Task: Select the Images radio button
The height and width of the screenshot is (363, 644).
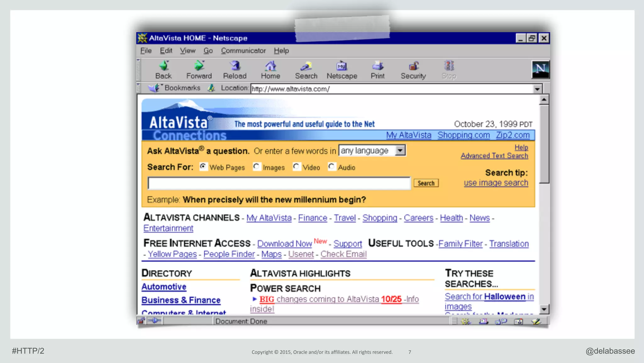Action: click(x=257, y=166)
